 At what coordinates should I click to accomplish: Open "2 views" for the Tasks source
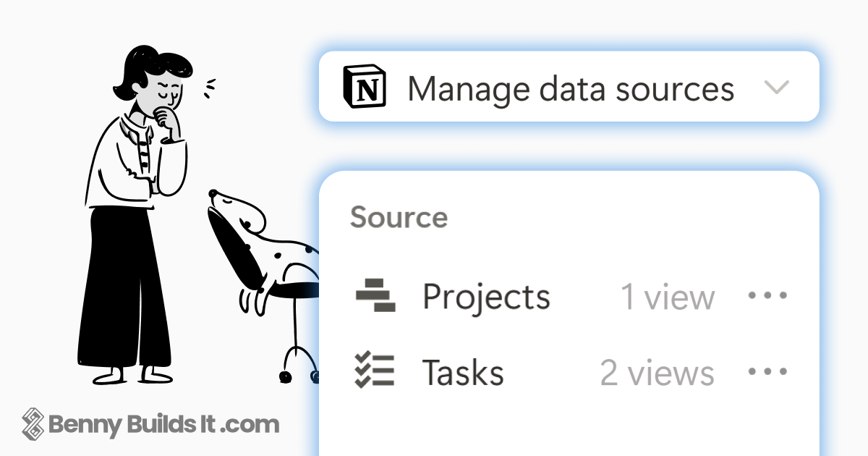click(x=657, y=372)
